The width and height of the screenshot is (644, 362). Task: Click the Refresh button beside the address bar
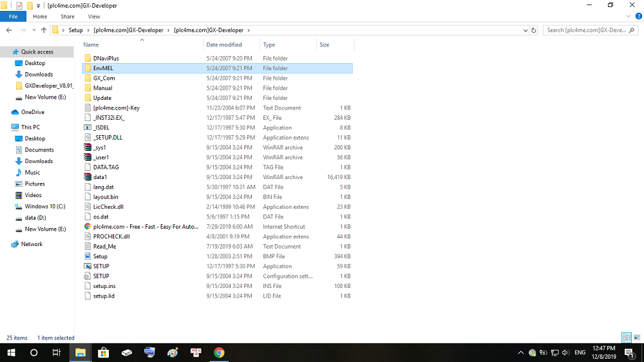533,30
